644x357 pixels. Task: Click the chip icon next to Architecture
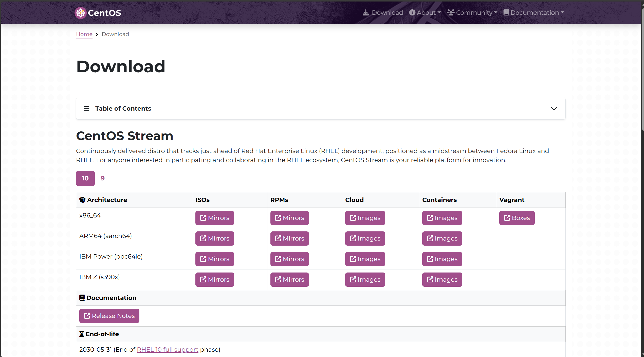coord(82,200)
